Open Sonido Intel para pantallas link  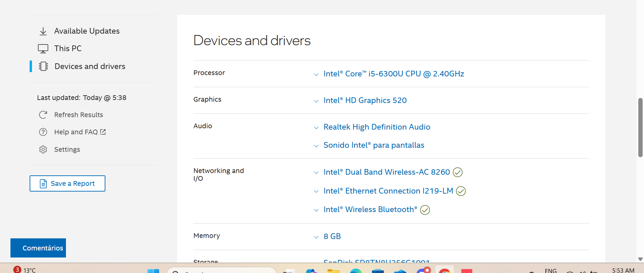click(x=374, y=145)
